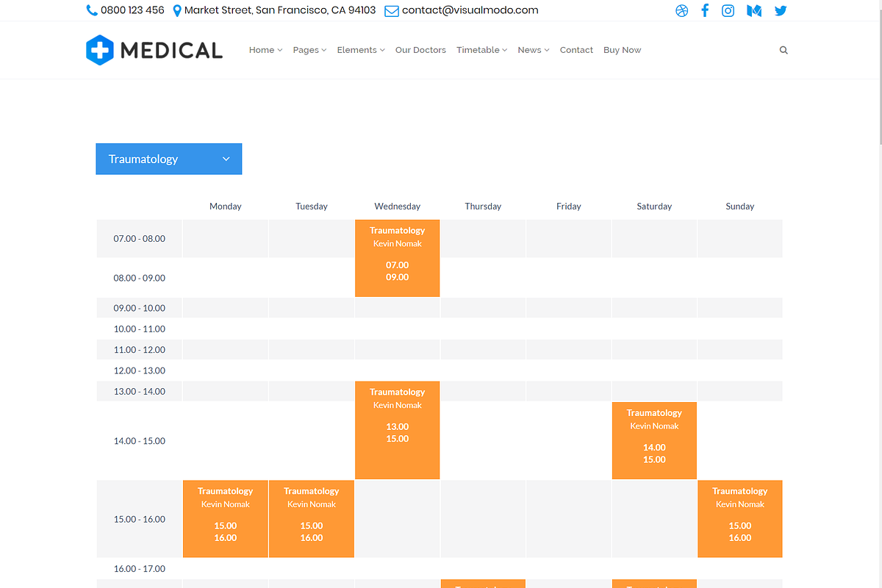Viewport: 882px width, 588px height.
Task: Click the 12.00 - 13.00 time row label
Action: pyautogui.click(x=140, y=370)
